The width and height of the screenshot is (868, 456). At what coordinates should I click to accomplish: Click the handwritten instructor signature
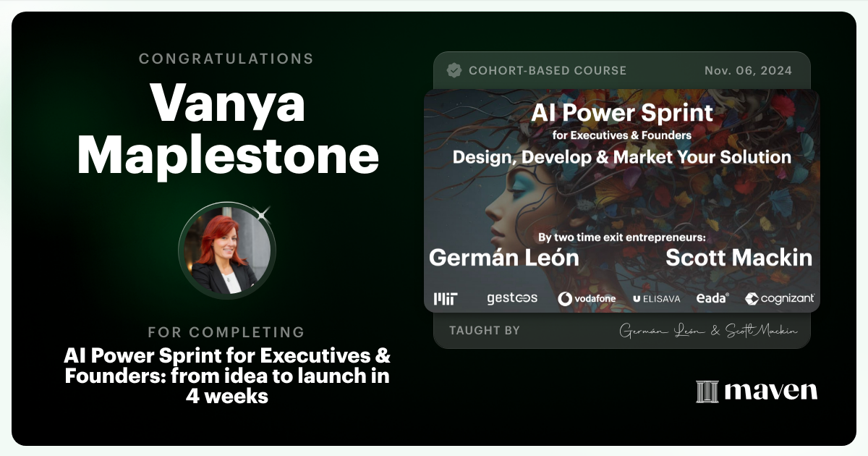(708, 331)
